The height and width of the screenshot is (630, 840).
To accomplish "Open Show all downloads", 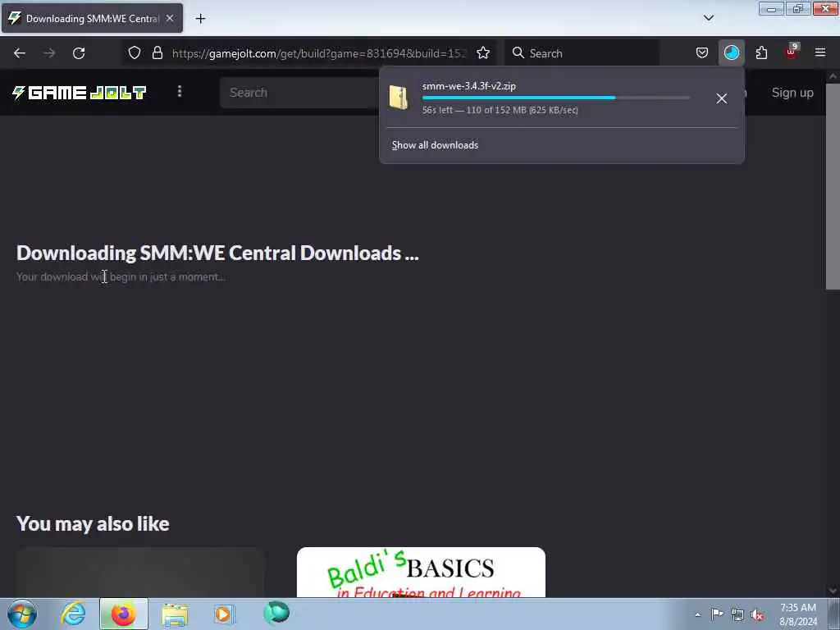I will 435,145.
